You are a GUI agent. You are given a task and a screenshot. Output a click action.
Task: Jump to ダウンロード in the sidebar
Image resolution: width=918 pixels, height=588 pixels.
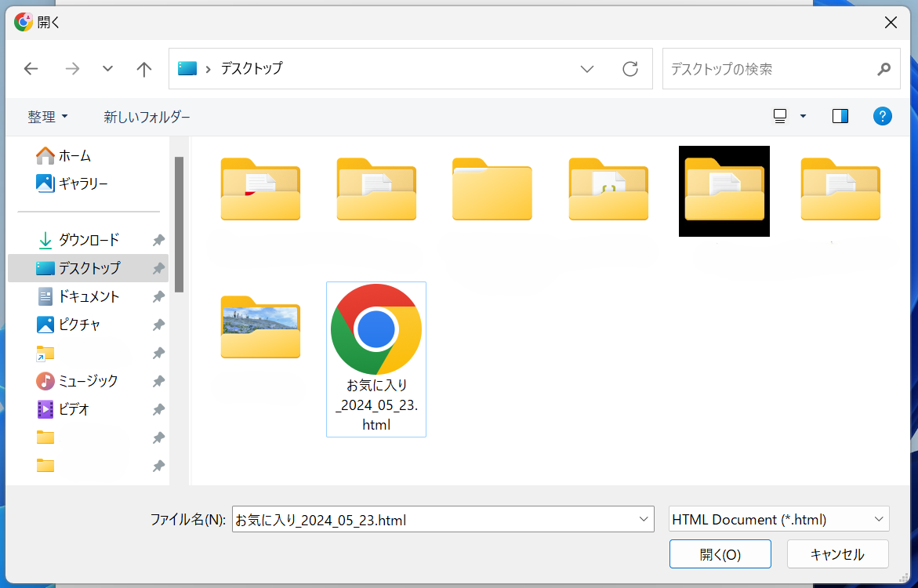pos(89,240)
